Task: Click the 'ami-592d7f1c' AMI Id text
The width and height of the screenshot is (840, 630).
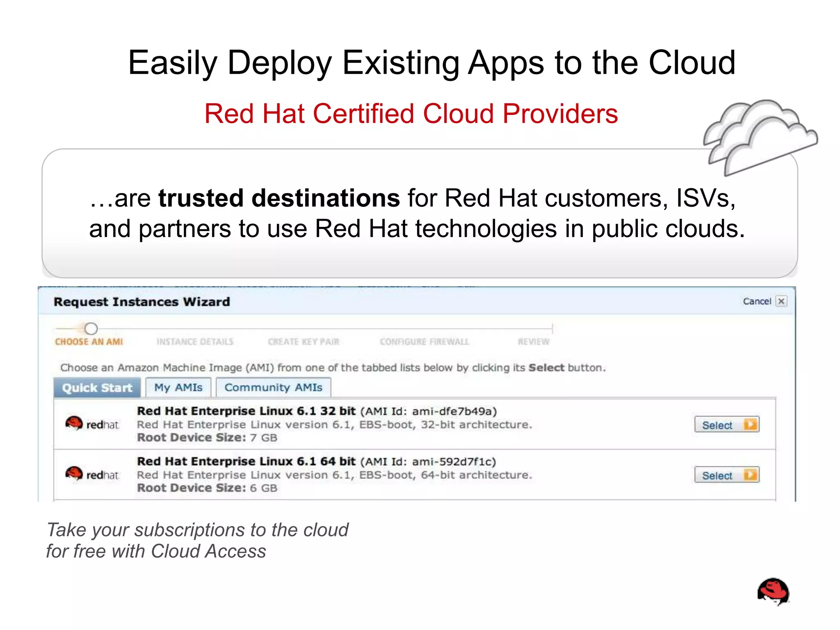Action: pyautogui.click(x=452, y=462)
